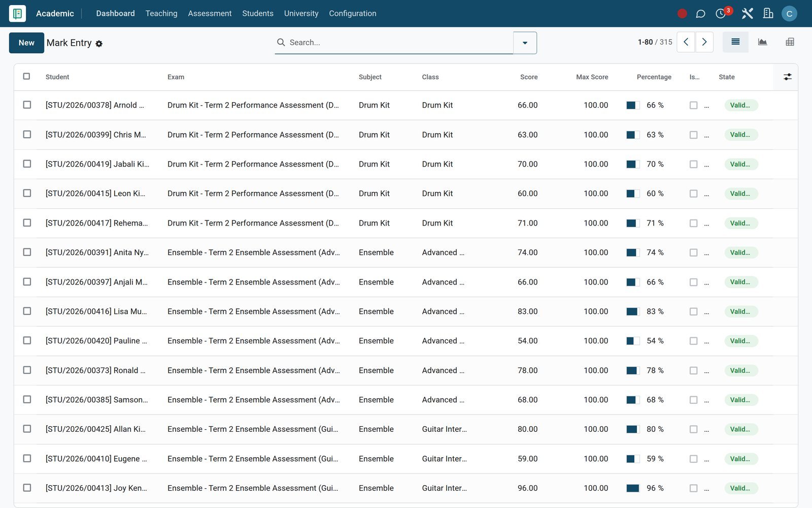The width and height of the screenshot is (812, 508).
Task: Sort by the Score column header
Action: [x=529, y=77]
